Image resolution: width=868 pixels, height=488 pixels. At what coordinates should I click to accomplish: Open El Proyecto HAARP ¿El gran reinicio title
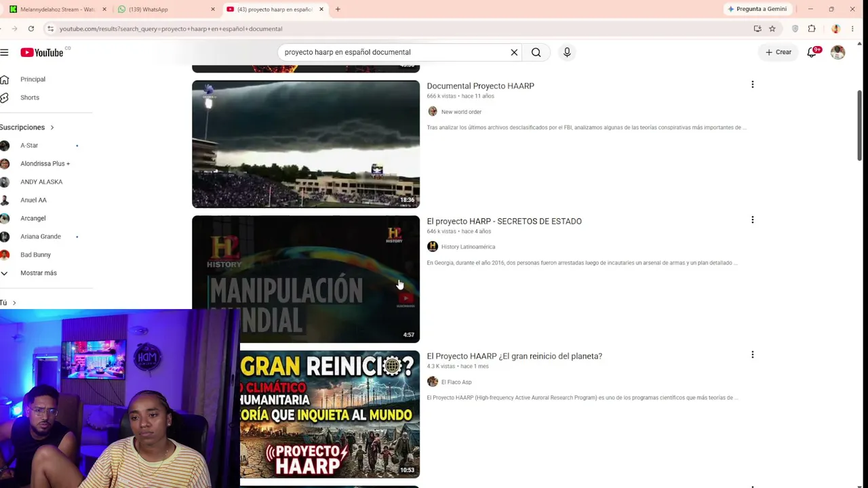click(x=515, y=356)
